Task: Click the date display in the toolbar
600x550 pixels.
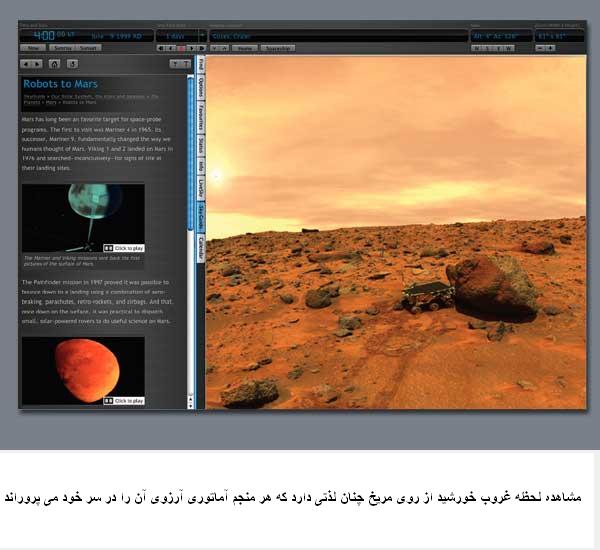Action: [x=117, y=36]
